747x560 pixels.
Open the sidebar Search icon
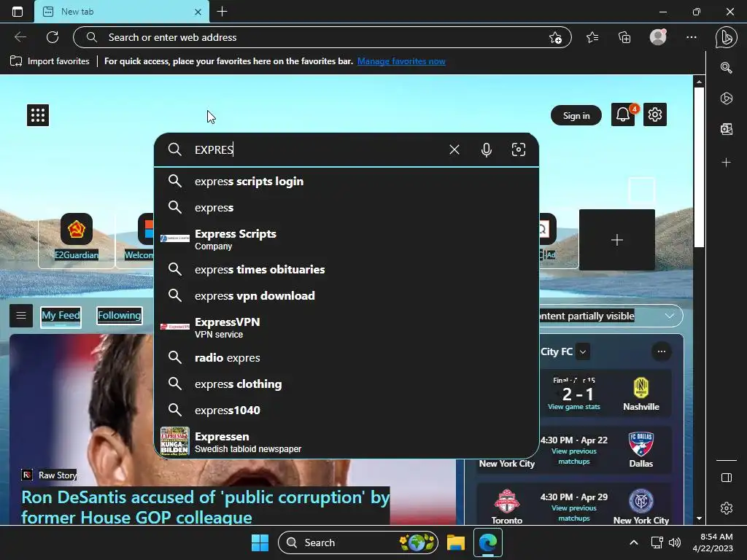[726, 68]
